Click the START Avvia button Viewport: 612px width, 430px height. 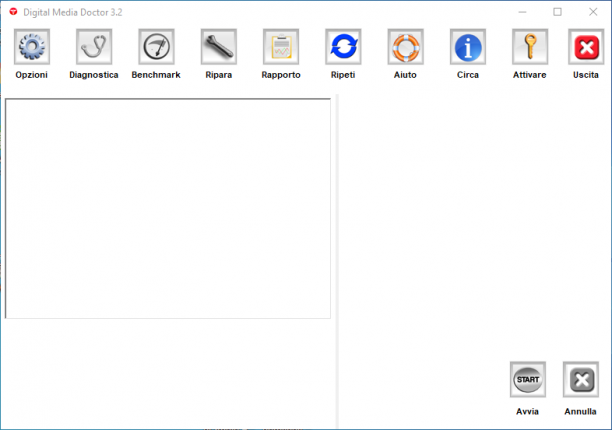[528, 379]
